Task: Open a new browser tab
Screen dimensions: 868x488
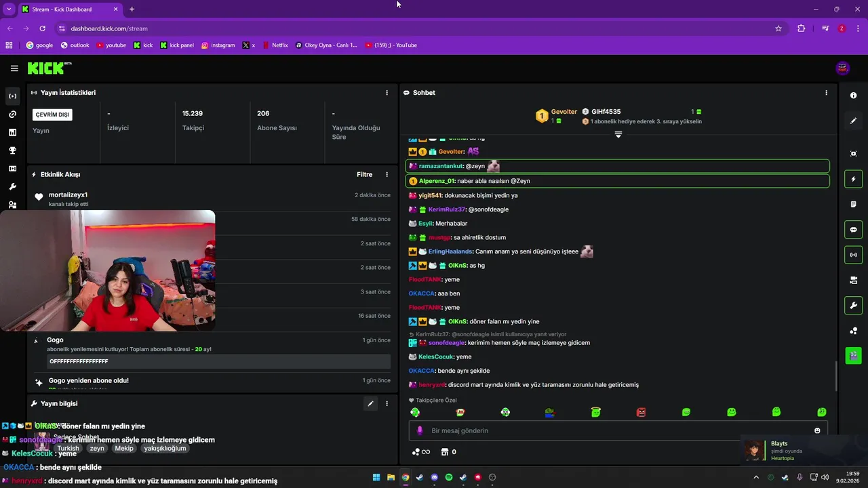Action: click(132, 9)
